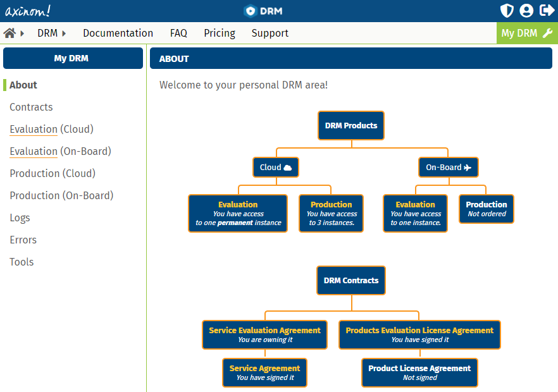Screen dimensions: 558x392
Task: Click the DRM Contracts diagram box
Action: 351,281
